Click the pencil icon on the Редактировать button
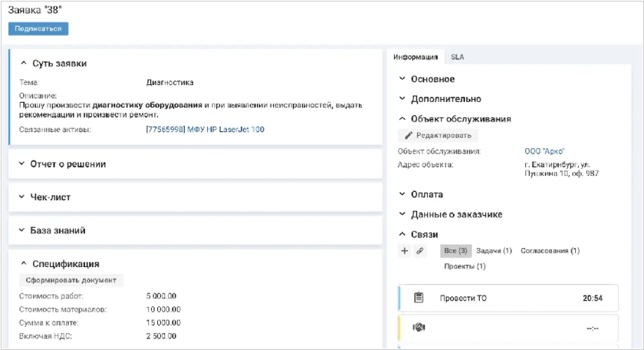644x350 pixels. click(409, 135)
